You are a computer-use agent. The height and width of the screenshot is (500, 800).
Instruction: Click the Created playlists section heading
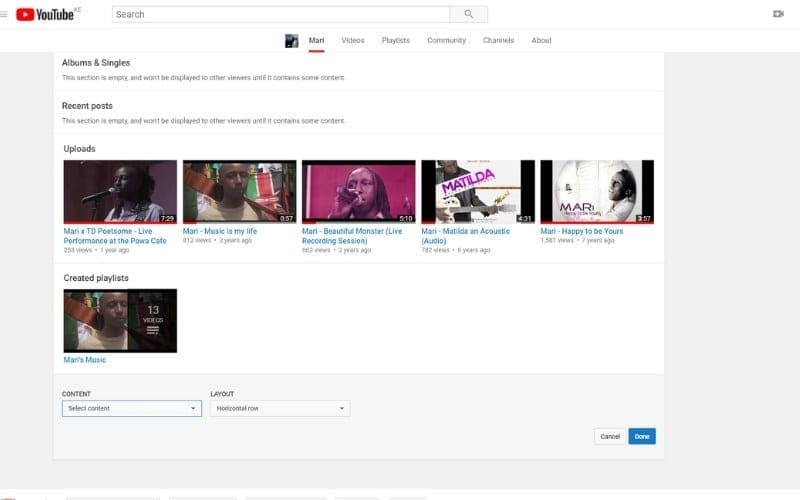tap(96, 278)
